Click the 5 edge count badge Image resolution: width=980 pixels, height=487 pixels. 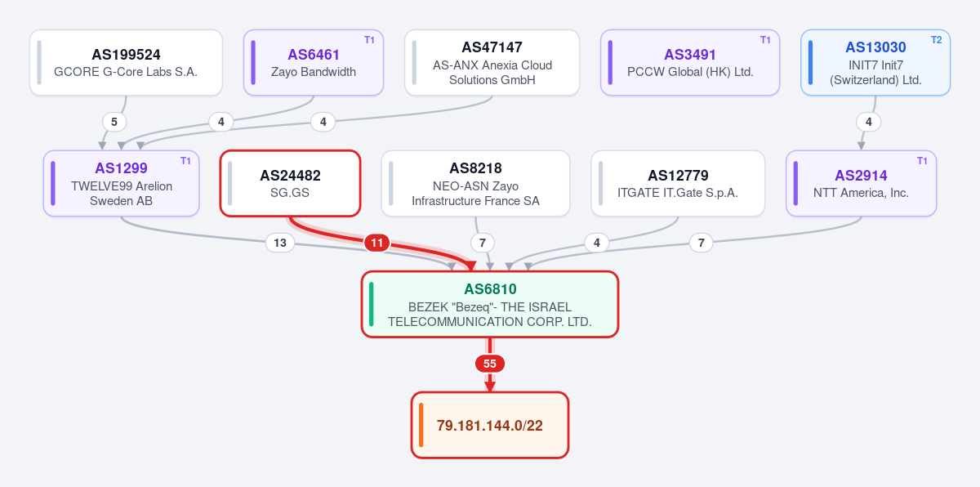pyautogui.click(x=114, y=122)
